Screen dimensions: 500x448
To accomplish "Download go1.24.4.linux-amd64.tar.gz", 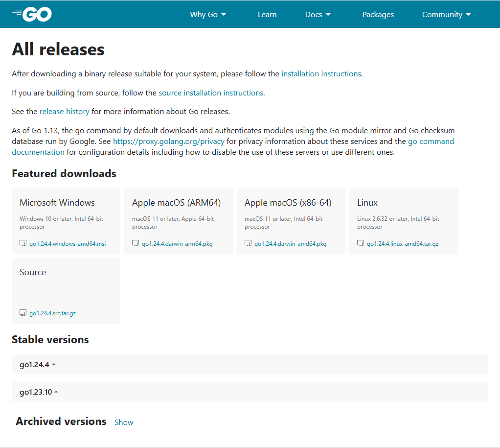I will (403, 244).
